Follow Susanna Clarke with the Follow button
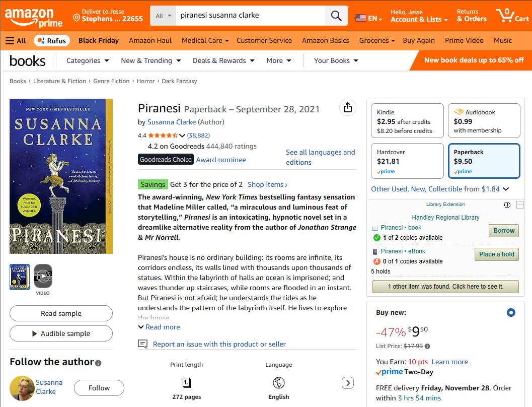This screenshot has width=532, height=407. coord(99,388)
